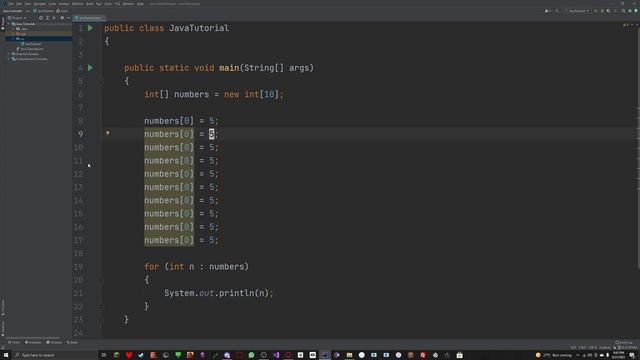Image resolution: width=640 pixels, height=360 pixels.
Task: Click line separator CRLF in status bar
Action: pyautogui.click(x=582, y=347)
